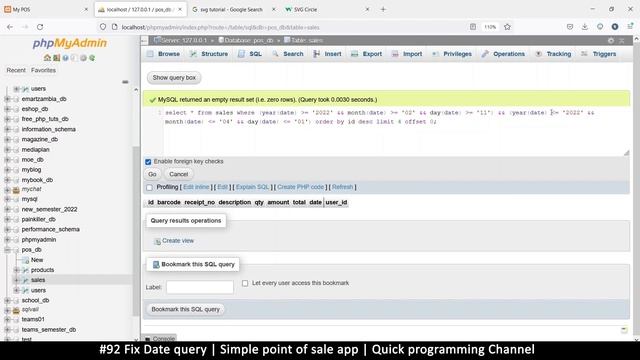Viewport: 640px width, 360px height.
Task: Expand the school_db database node
Action: click(7, 300)
